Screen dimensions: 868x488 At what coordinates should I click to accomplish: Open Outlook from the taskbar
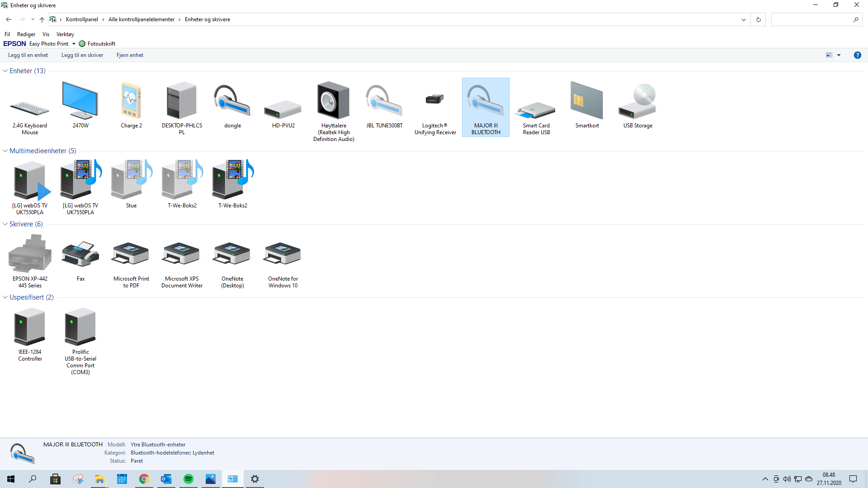click(x=166, y=479)
